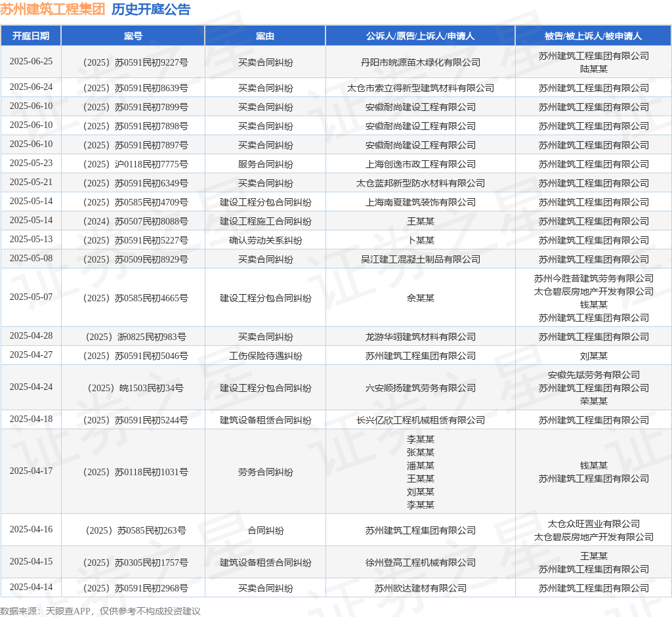
Task: Click case number 苏0509民初8929号
Action: (135, 259)
